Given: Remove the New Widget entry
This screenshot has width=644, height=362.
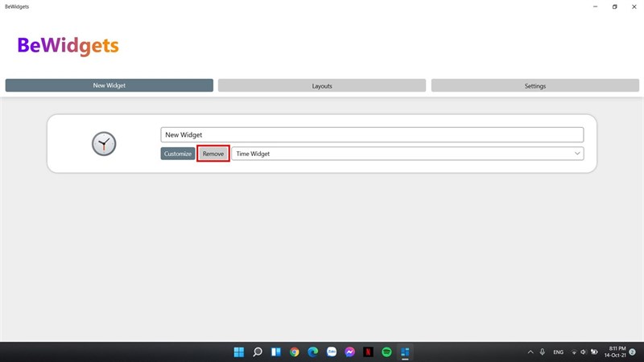Looking at the screenshot, I should point(213,154).
